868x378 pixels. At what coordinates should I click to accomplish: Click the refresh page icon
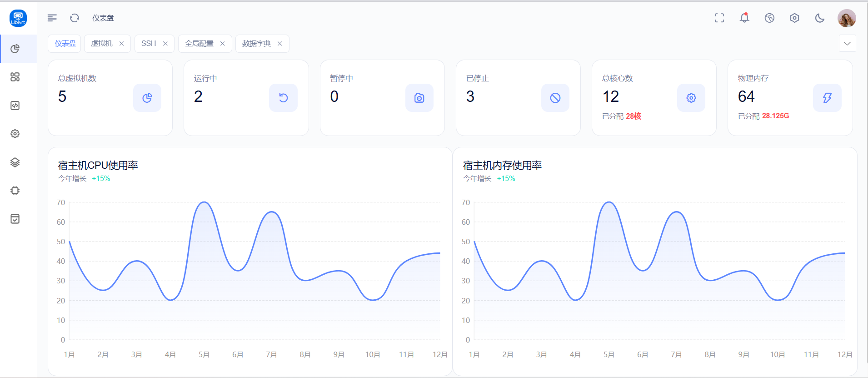(x=75, y=18)
